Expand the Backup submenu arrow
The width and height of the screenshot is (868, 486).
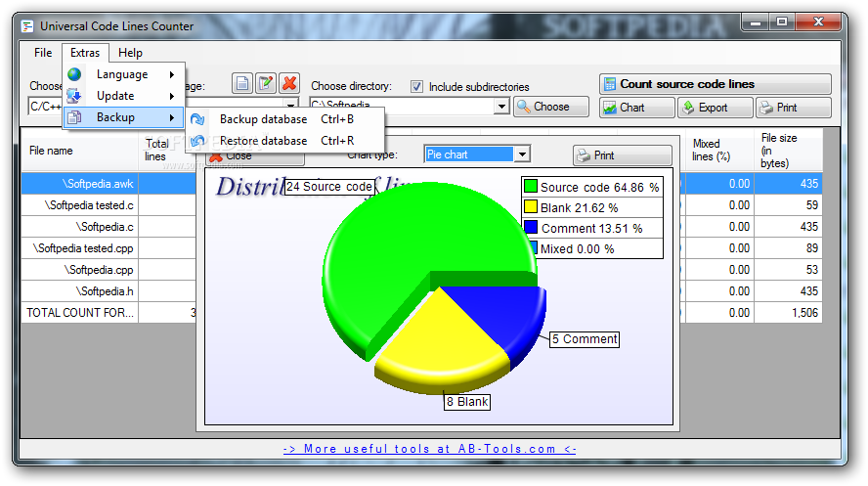click(172, 117)
